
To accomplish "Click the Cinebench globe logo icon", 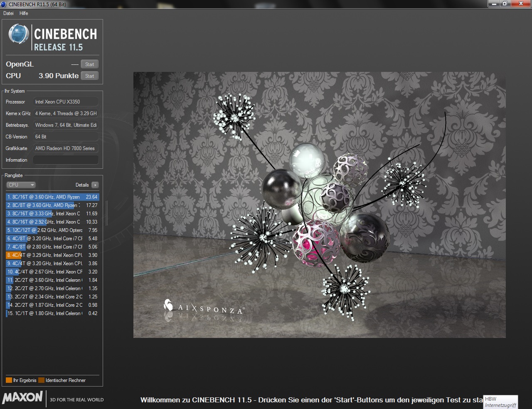I will pyautogui.click(x=19, y=34).
